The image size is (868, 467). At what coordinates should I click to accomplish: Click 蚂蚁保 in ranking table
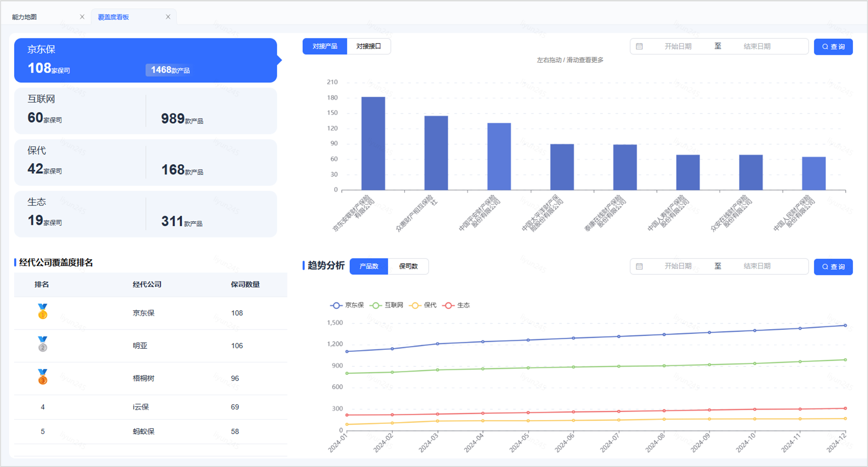click(x=144, y=431)
